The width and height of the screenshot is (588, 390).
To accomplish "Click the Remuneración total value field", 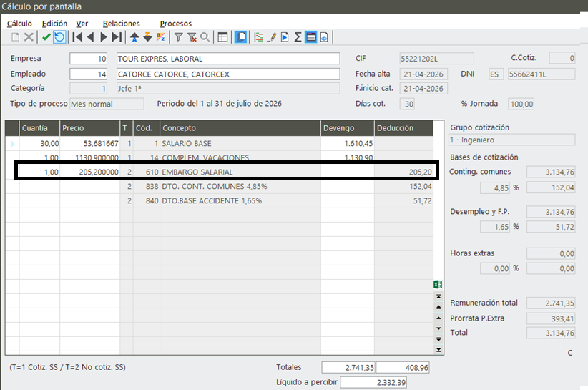I will (551, 303).
